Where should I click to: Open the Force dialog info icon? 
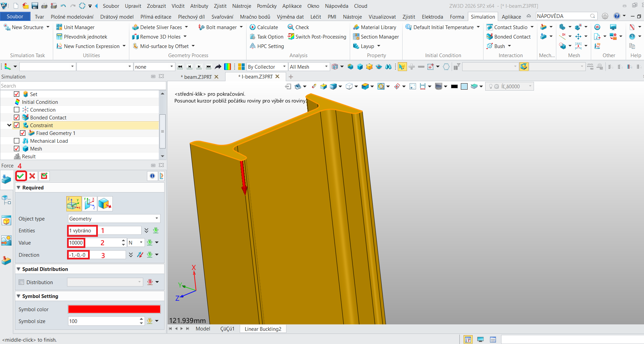point(152,176)
